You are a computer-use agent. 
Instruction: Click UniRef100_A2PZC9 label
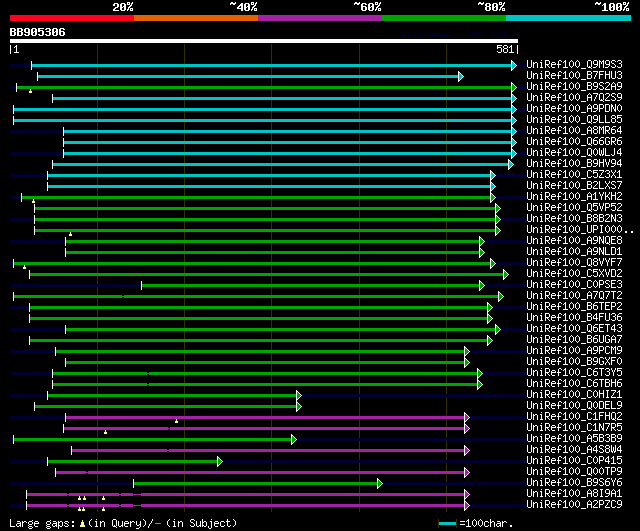click(574, 505)
